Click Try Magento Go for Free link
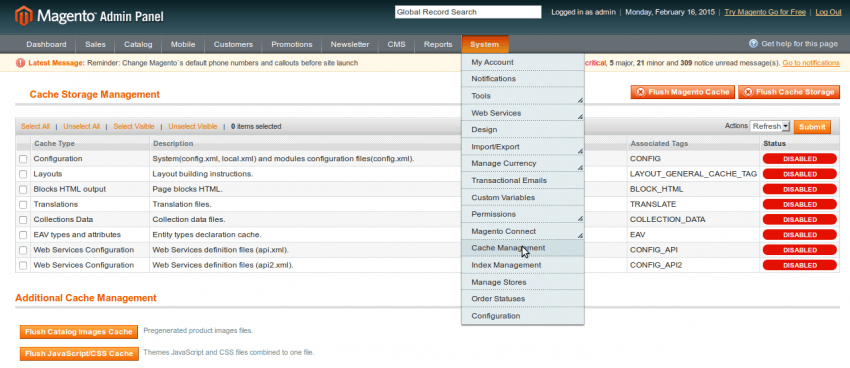This screenshot has width=850, height=368. coord(765,12)
